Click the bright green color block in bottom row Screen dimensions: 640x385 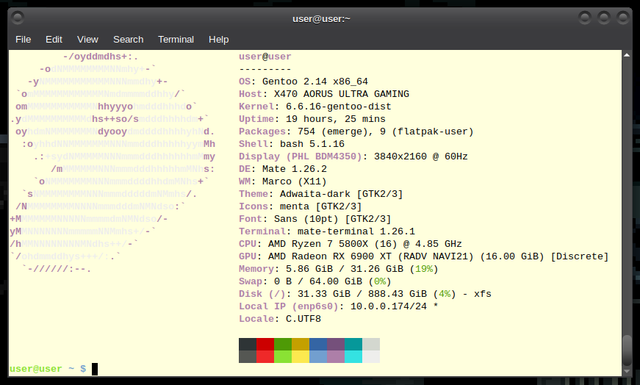[283, 356]
